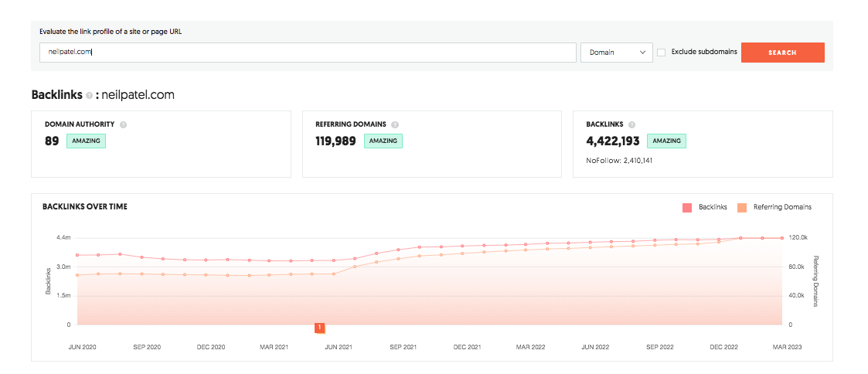Viewport: 868px width, 374px height.
Task: Click the Referring Domains legend label text
Action: [x=781, y=207]
